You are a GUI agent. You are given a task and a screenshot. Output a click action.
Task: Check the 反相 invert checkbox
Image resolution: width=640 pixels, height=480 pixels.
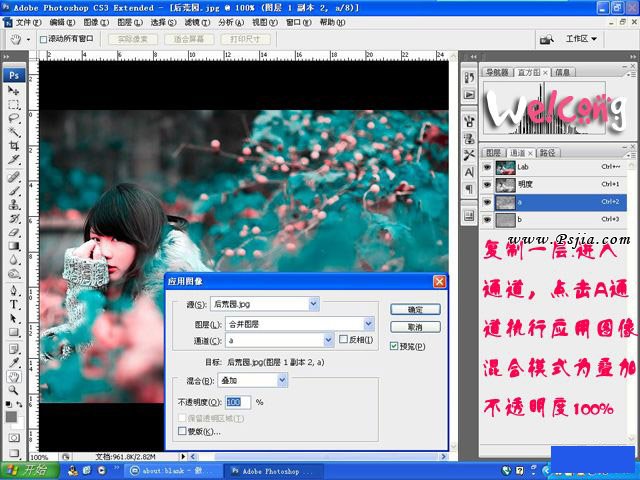click(343, 339)
